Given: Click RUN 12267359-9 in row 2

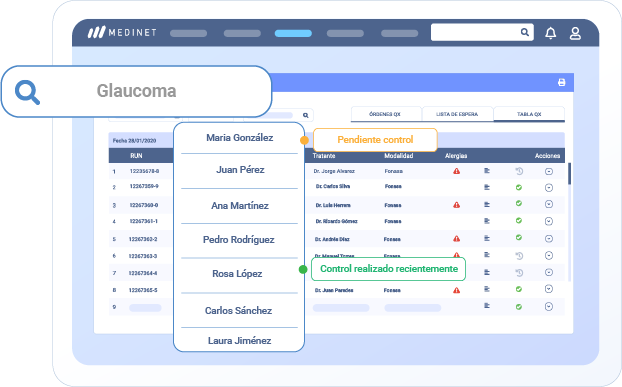Looking at the screenshot, I should pyautogui.click(x=144, y=186).
